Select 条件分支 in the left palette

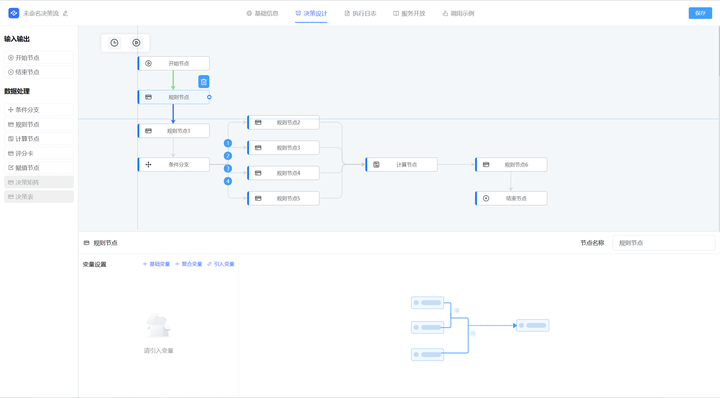[x=39, y=110]
